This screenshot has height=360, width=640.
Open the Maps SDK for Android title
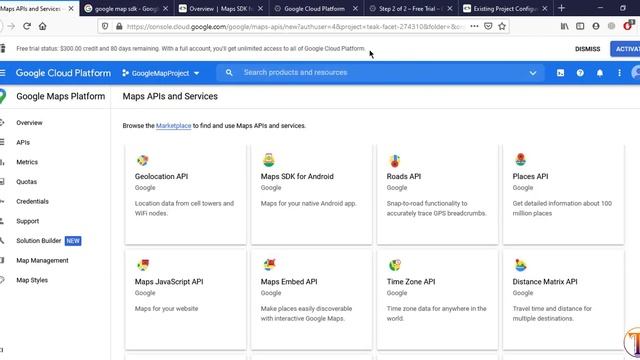click(297, 176)
